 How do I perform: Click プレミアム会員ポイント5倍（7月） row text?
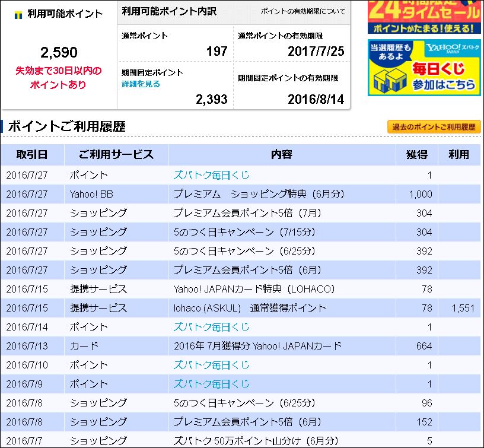pos(247,213)
